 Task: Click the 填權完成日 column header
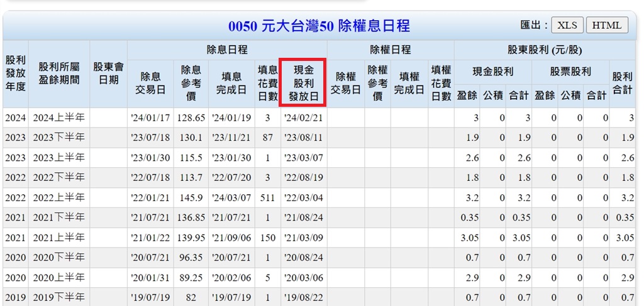[409, 84]
